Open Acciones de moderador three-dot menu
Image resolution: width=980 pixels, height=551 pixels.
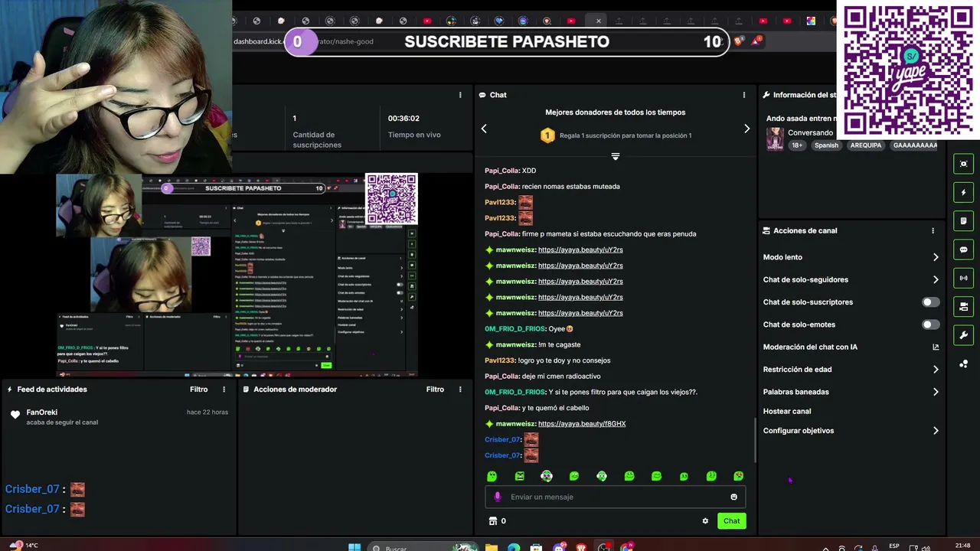tap(460, 390)
